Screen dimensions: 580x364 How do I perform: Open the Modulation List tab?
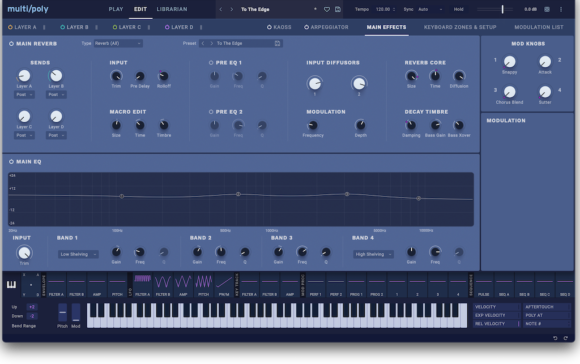[539, 27]
